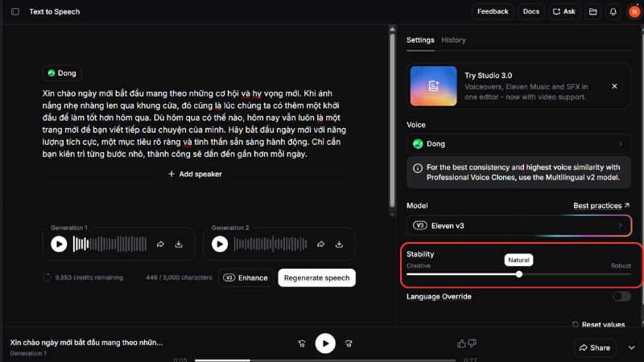Click Add speaker
Screen dimensions: 644x362
point(195,174)
